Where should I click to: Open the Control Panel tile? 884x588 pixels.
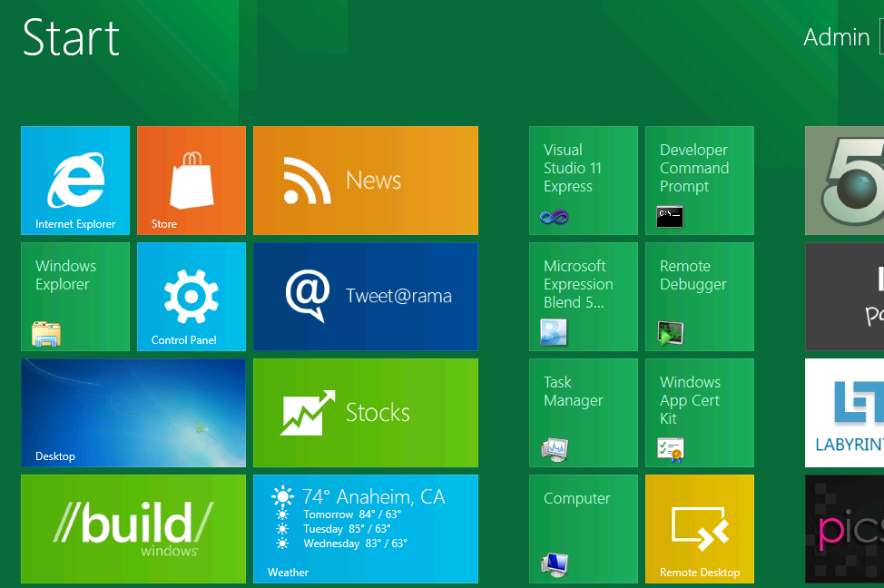192,297
